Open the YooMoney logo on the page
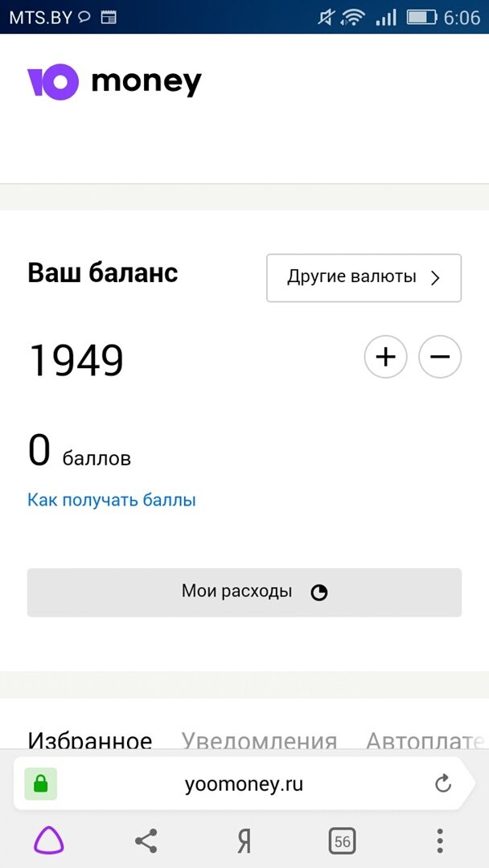 point(113,80)
